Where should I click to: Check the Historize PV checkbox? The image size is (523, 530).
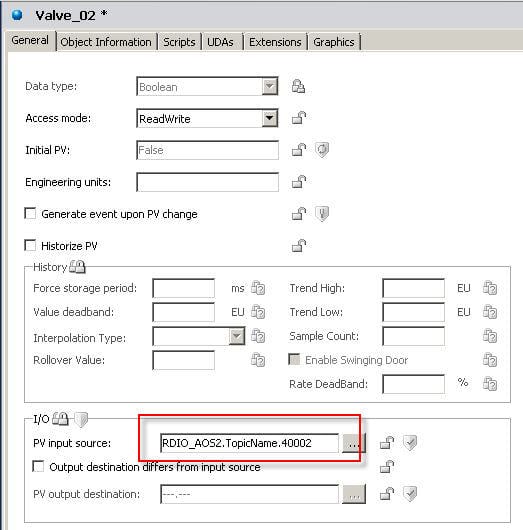coord(30,245)
